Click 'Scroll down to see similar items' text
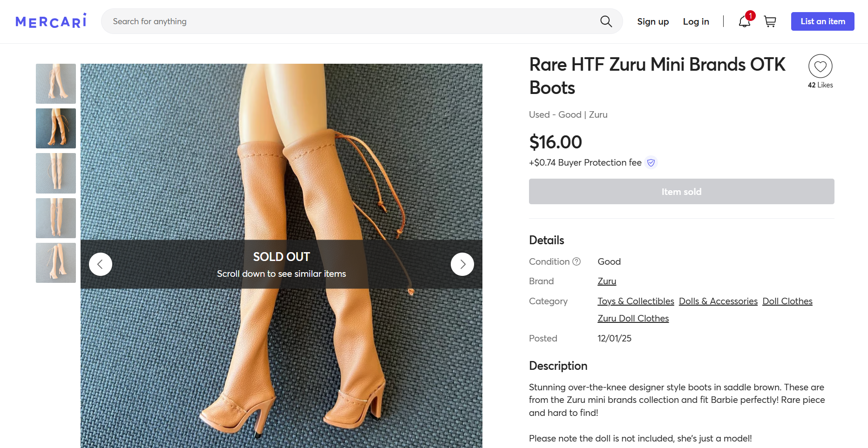 coord(281,274)
